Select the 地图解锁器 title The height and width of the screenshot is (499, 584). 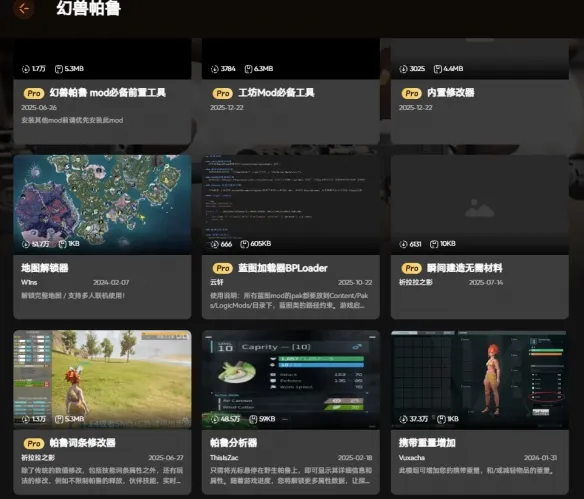[x=45, y=268]
